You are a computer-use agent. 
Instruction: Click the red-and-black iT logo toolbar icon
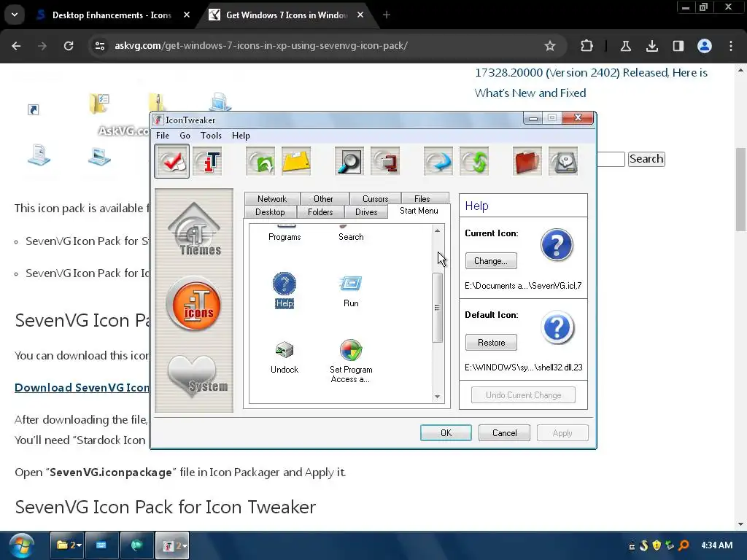pos(207,162)
